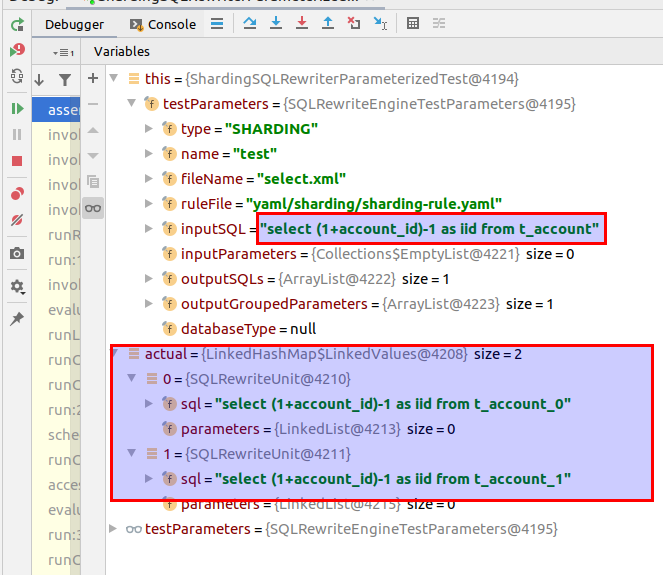Pin the debug tab
663x575 pixels.
(17, 319)
